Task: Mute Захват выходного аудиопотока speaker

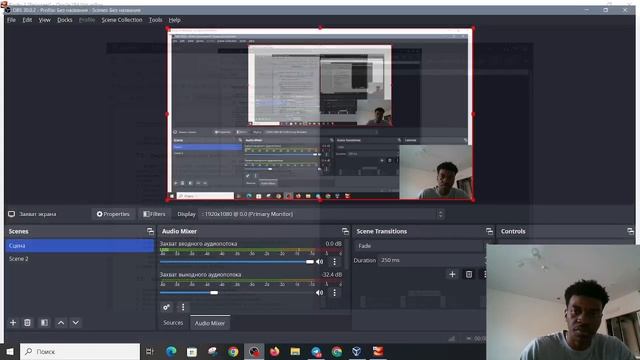Action: (320, 293)
